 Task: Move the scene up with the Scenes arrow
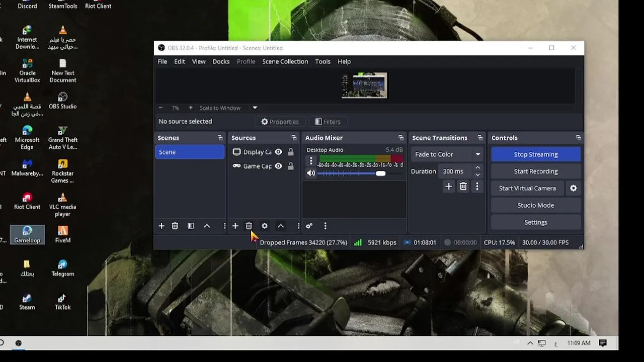click(x=207, y=226)
